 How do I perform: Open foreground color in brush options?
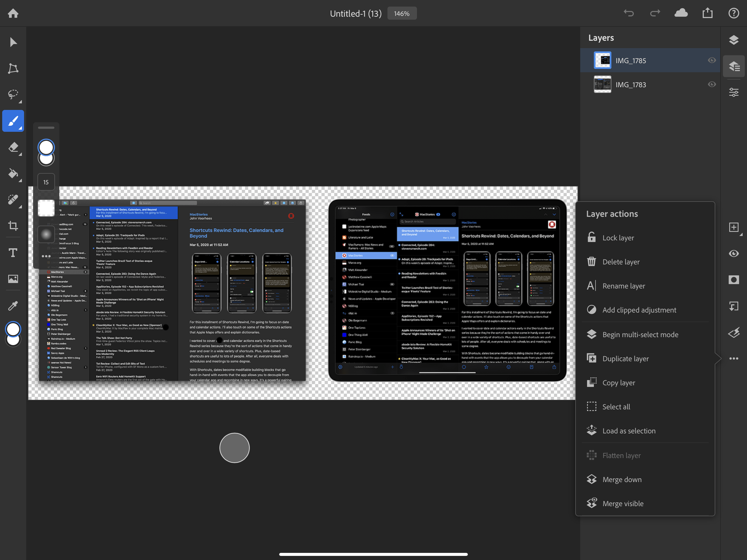pos(46,148)
